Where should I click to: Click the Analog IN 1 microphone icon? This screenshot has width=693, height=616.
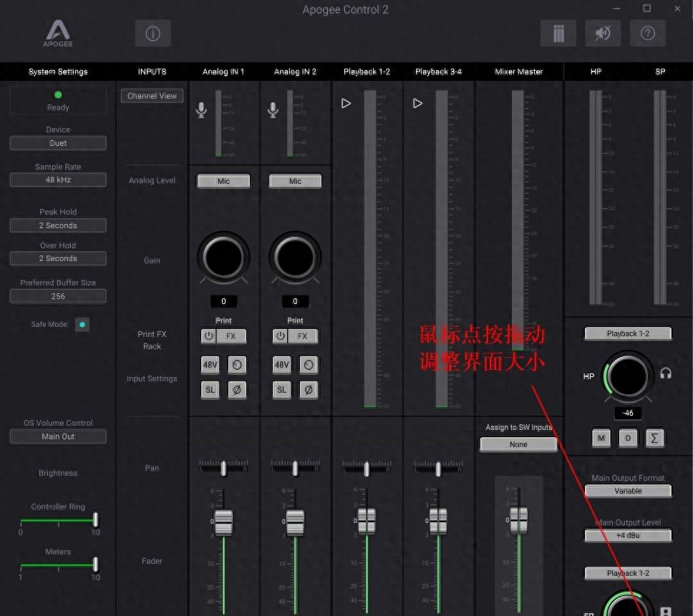click(x=202, y=109)
